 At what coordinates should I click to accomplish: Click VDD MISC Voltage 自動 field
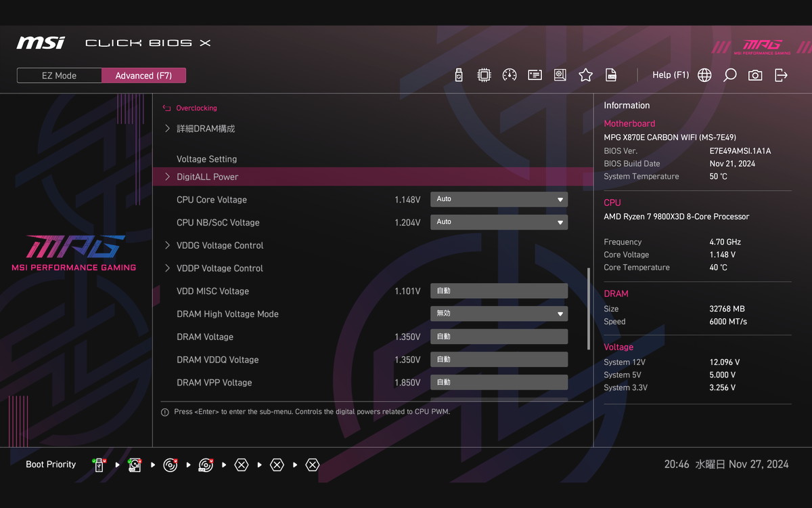tap(499, 291)
